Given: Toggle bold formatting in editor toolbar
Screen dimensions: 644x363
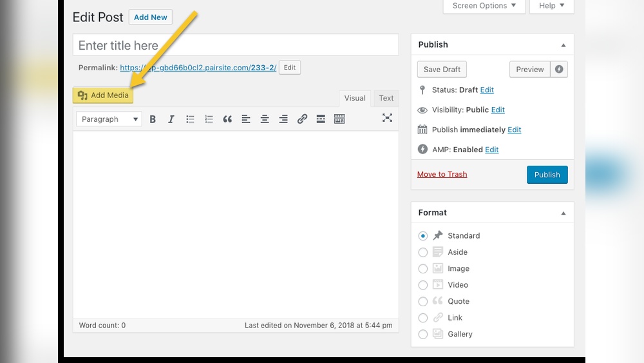Looking at the screenshot, I should [153, 119].
